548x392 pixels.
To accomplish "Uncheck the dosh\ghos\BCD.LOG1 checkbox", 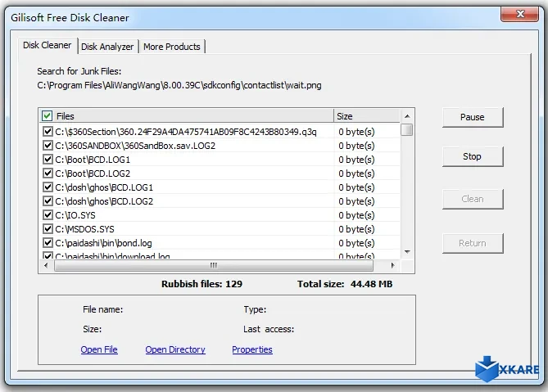I will pyautogui.click(x=48, y=187).
